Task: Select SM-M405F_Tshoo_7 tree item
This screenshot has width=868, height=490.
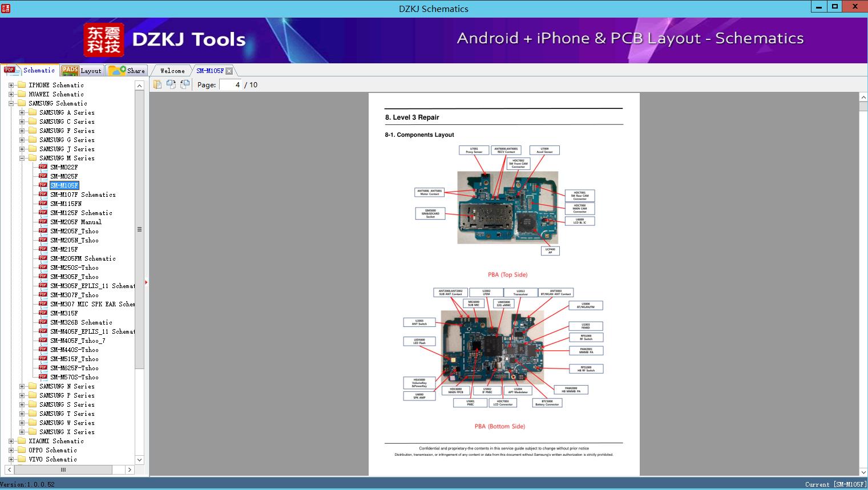Action: click(x=78, y=341)
